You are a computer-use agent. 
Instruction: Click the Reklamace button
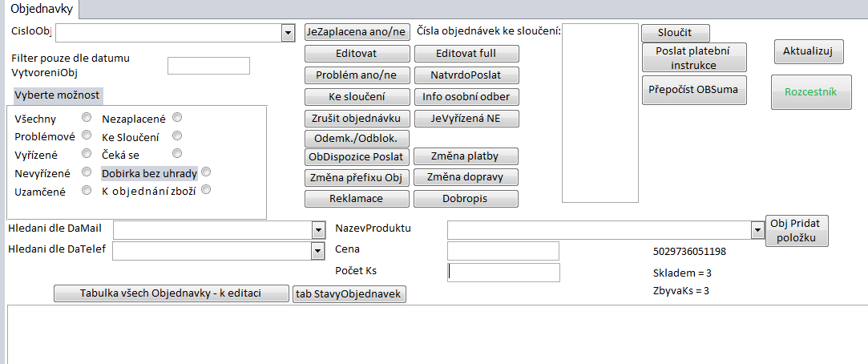357,198
